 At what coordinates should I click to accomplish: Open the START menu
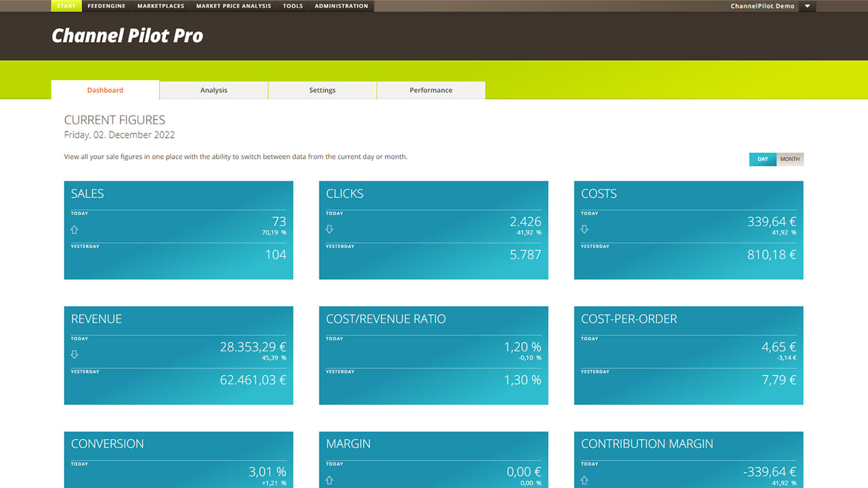point(66,6)
